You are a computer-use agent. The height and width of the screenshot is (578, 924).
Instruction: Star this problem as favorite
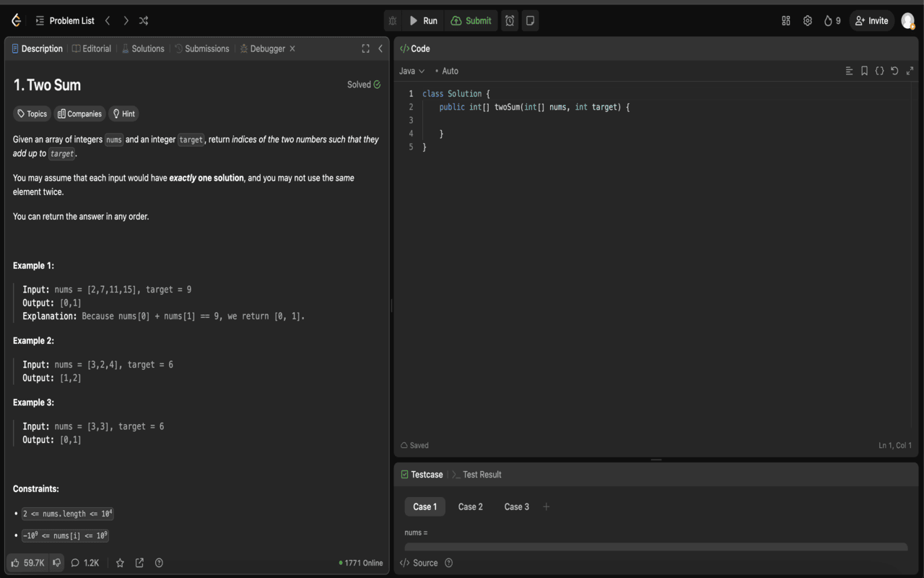click(120, 563)
